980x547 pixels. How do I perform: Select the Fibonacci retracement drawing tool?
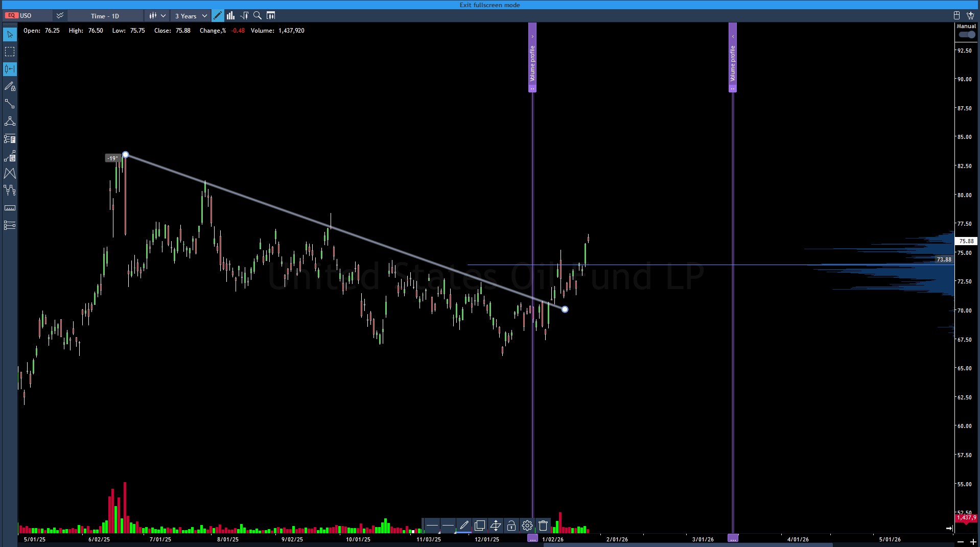coord(10,138)
